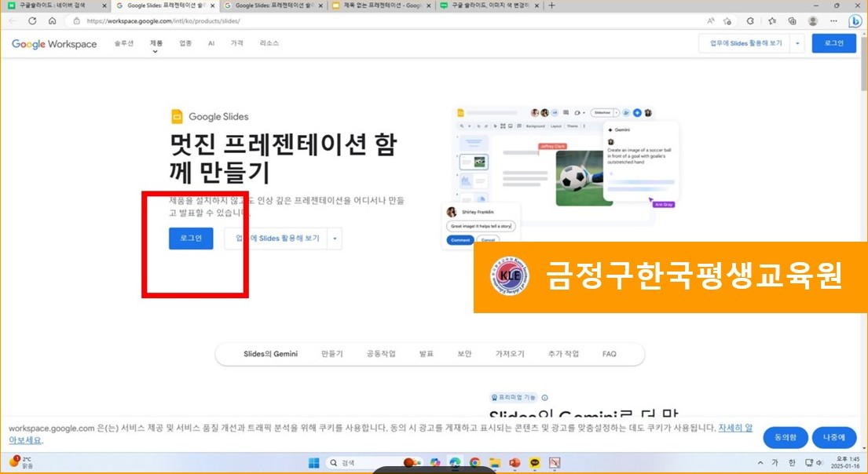This screenshot has width=868, height=474.
Task: Click the Slides editor preview illustration
Action: coord(560,177)
